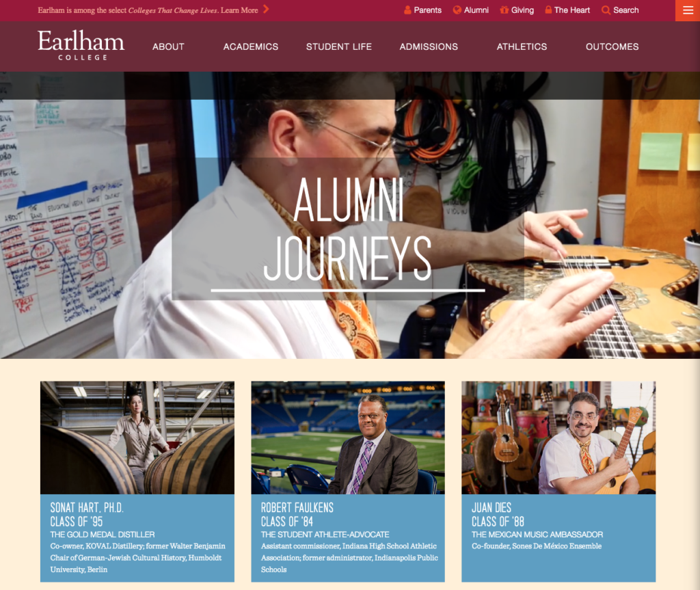The height and width of the screenshot is (590, 700).
Task: Open the orange hamburger menu icon
Action: tap(688, 10)
